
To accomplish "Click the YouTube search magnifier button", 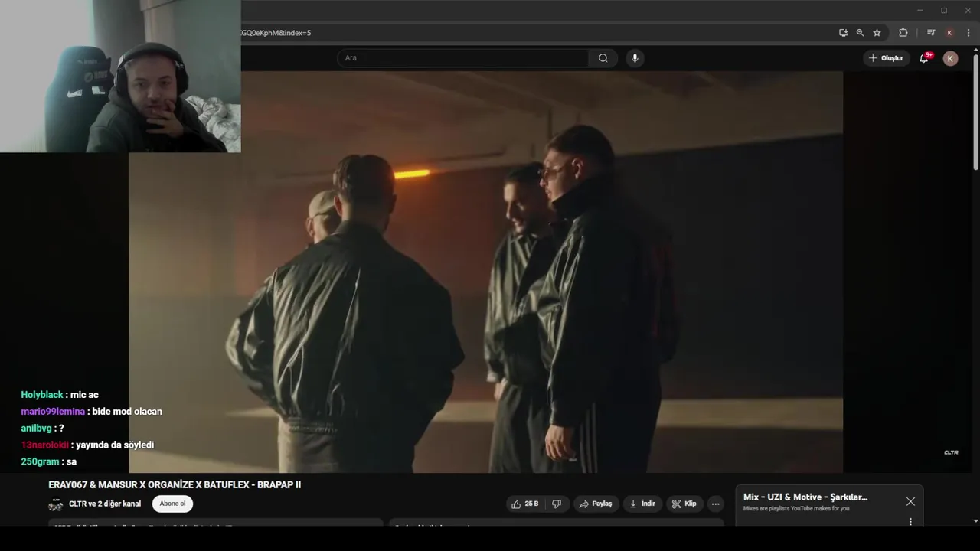I will tap(603, 58).
